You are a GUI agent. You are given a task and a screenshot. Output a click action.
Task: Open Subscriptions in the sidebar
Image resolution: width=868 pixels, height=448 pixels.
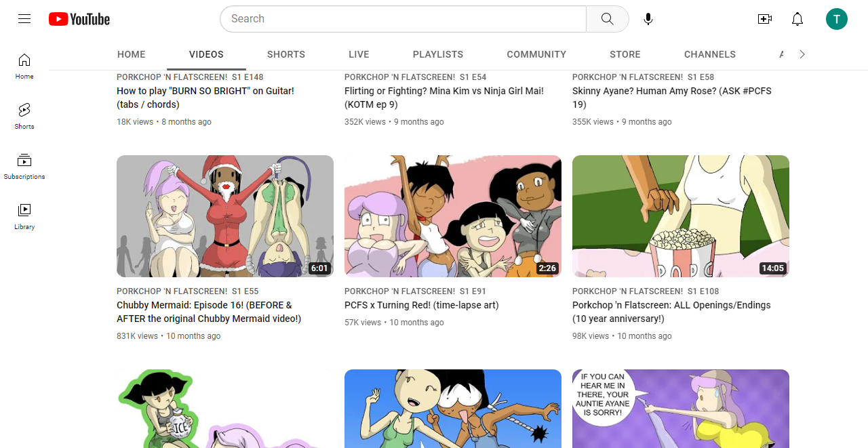click(24, 167)
